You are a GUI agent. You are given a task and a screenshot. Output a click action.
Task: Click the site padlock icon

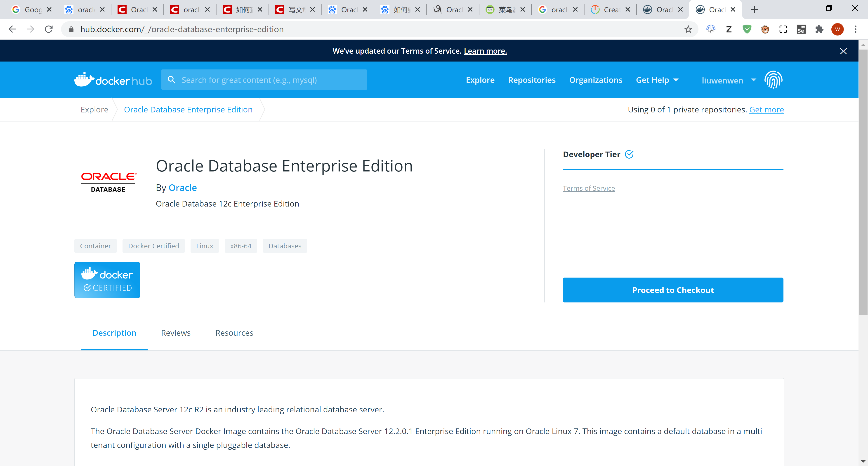point(71,29)
